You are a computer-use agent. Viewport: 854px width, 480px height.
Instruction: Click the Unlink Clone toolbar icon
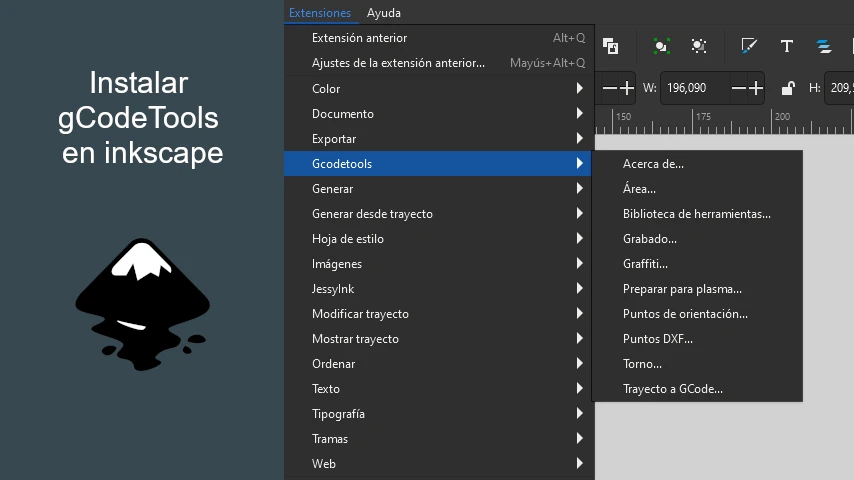tap(611, 46)
